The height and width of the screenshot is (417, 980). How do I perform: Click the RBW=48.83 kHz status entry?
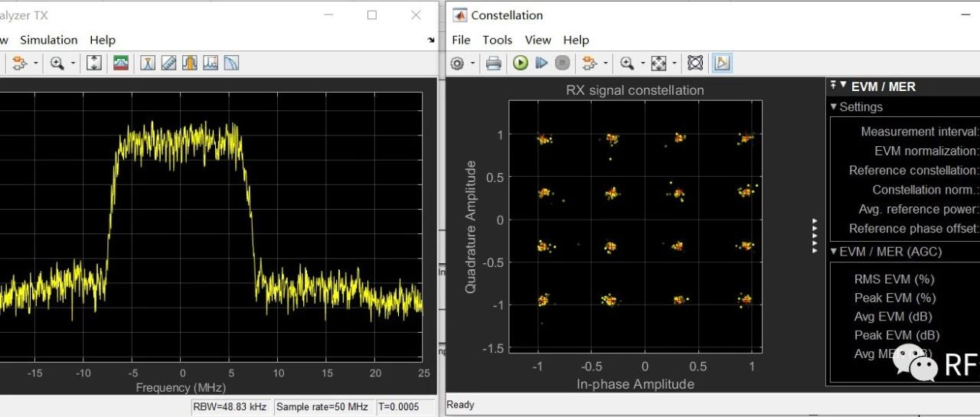(x=230, y=407)
